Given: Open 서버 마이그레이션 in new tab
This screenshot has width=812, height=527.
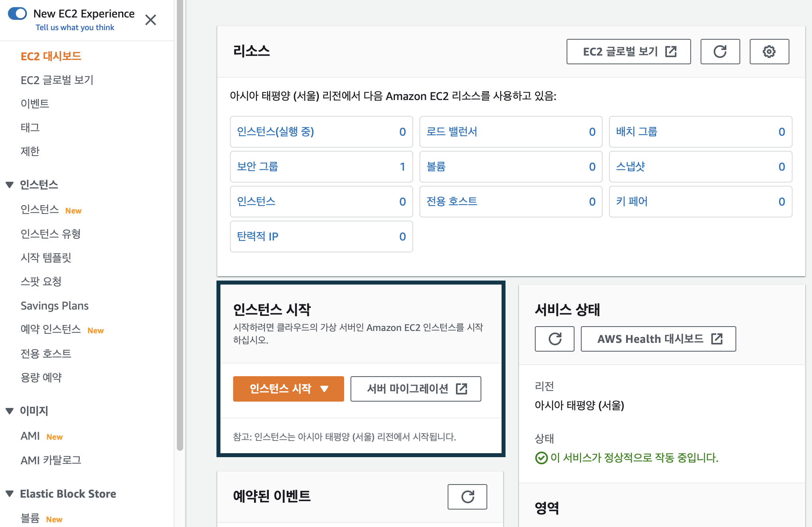Looking at the screenshot, I should pyautogui.click(x=415, y=389).
